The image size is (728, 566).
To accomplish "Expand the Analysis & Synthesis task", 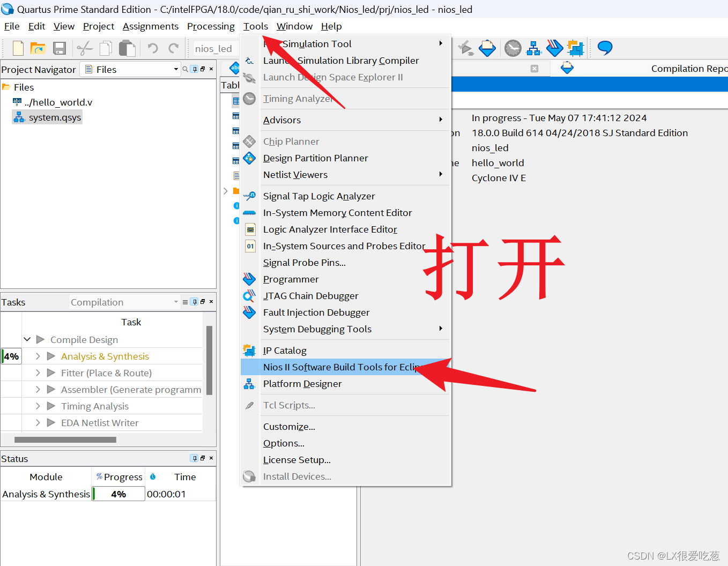I will [x=38, y=356].
